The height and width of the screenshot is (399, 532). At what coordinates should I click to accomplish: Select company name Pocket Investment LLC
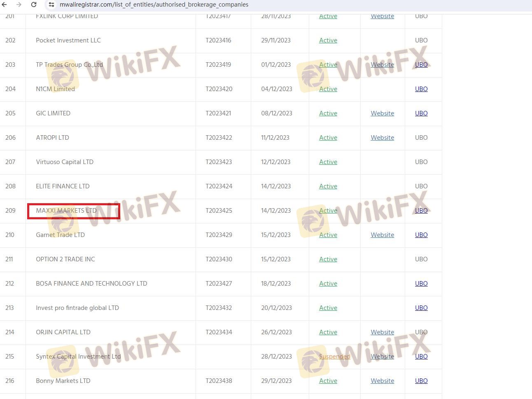[68, 40]
